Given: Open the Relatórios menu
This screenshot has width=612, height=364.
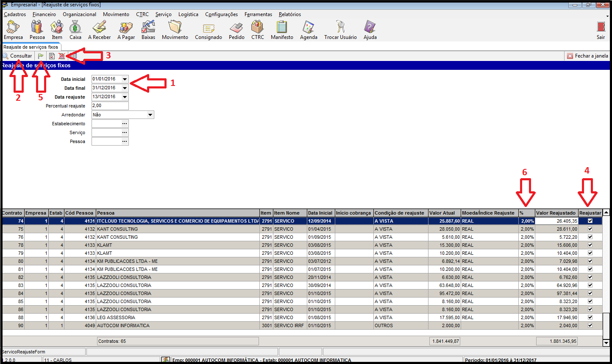Looking at the screenshot, I should (x=289, y=14).
